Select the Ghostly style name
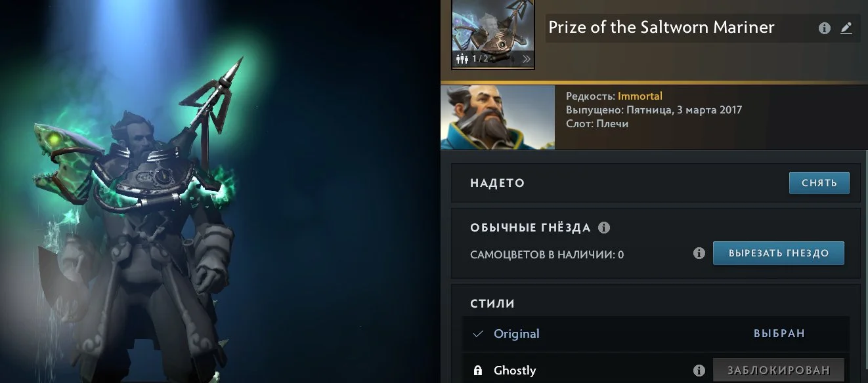 tap(515, 371)
